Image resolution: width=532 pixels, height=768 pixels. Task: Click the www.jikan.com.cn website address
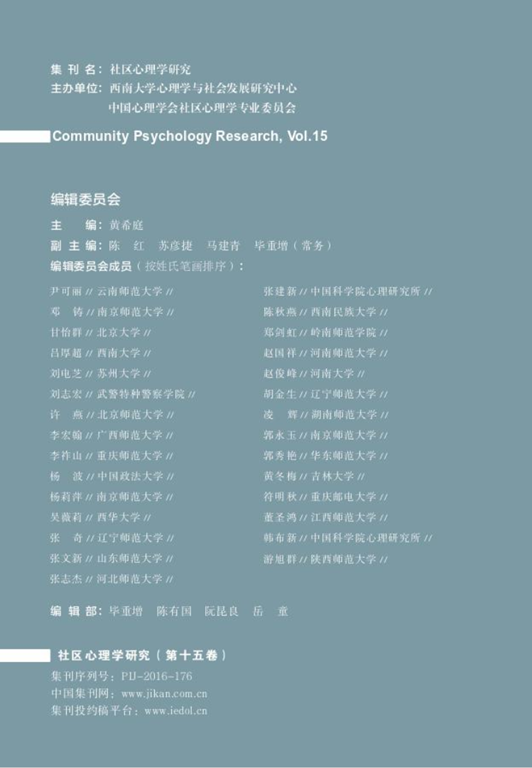pyautogui.click(x=164, y=694)
